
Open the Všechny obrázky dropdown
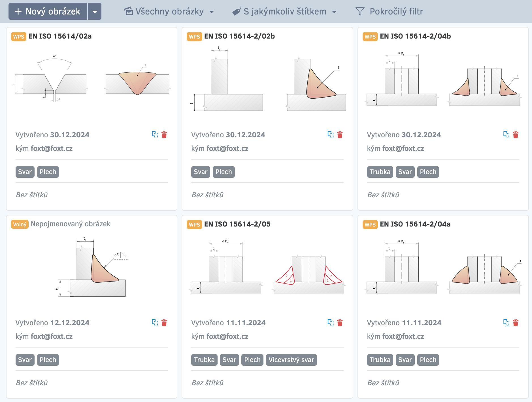[169, 12]
